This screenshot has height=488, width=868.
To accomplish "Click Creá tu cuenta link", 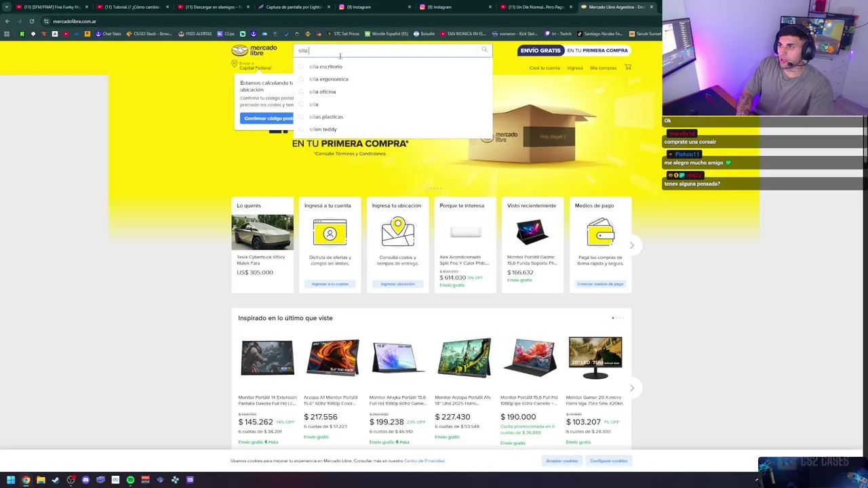I will (545, 68).
